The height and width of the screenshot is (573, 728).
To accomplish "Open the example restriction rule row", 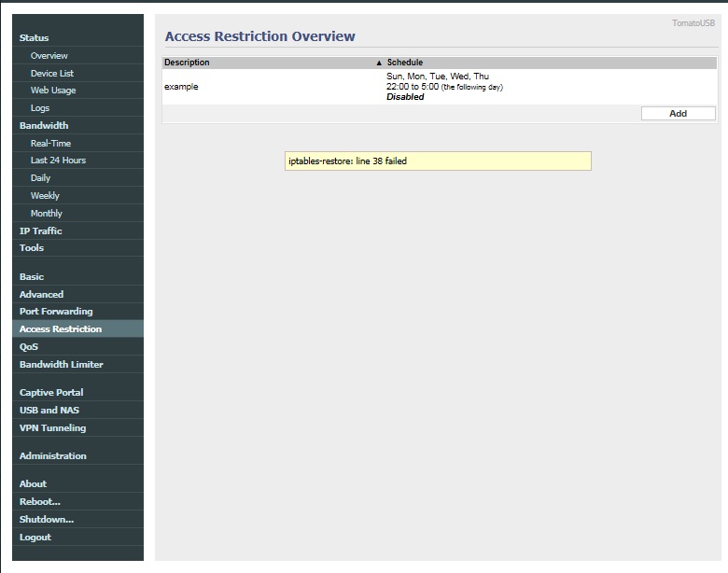I will [x=182, y=87].
